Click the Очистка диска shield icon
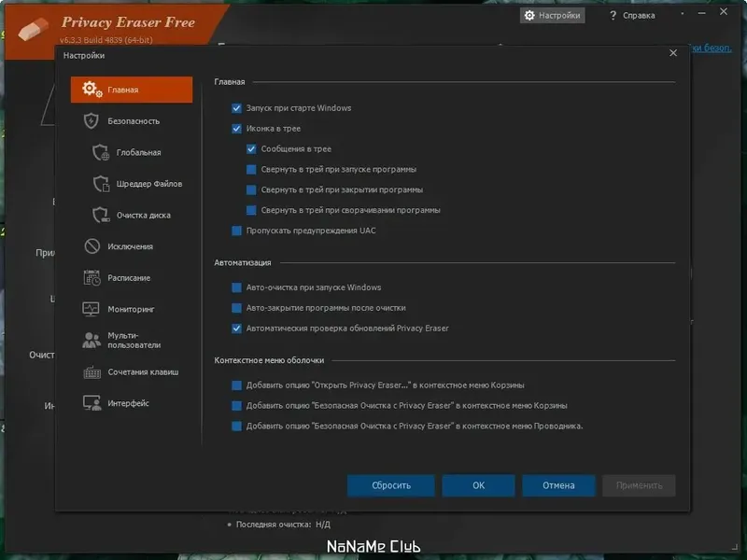This screenshot has height=560, width=747. tap(101, 216)
